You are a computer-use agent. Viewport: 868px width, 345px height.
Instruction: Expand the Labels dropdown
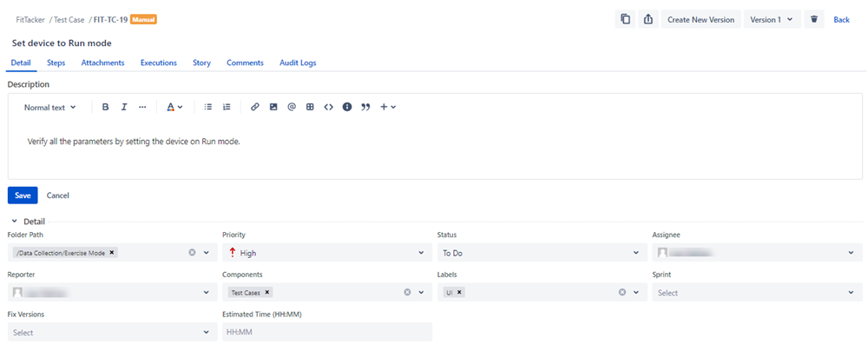coord(636,292)
